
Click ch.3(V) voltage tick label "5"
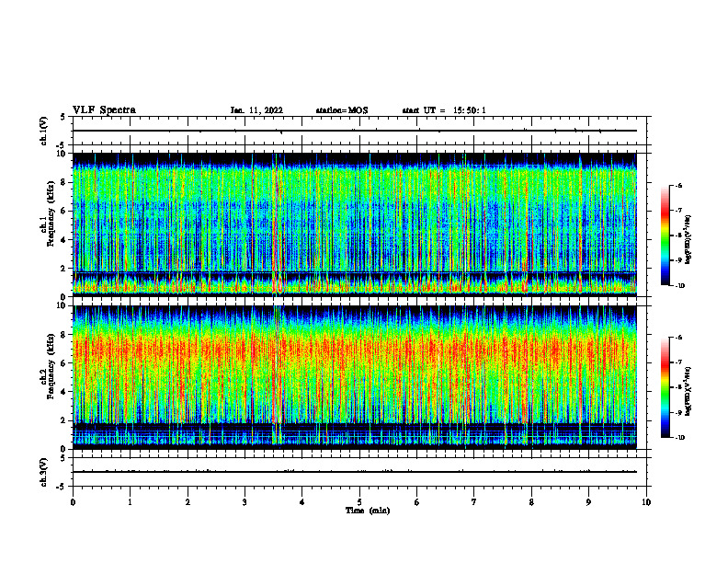(x=63, y=458)
